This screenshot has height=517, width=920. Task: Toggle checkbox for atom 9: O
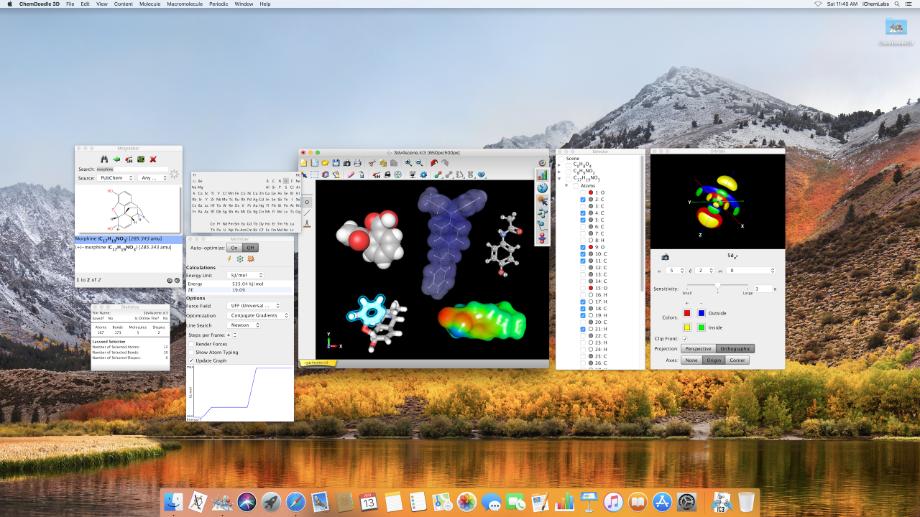point(583,247)
